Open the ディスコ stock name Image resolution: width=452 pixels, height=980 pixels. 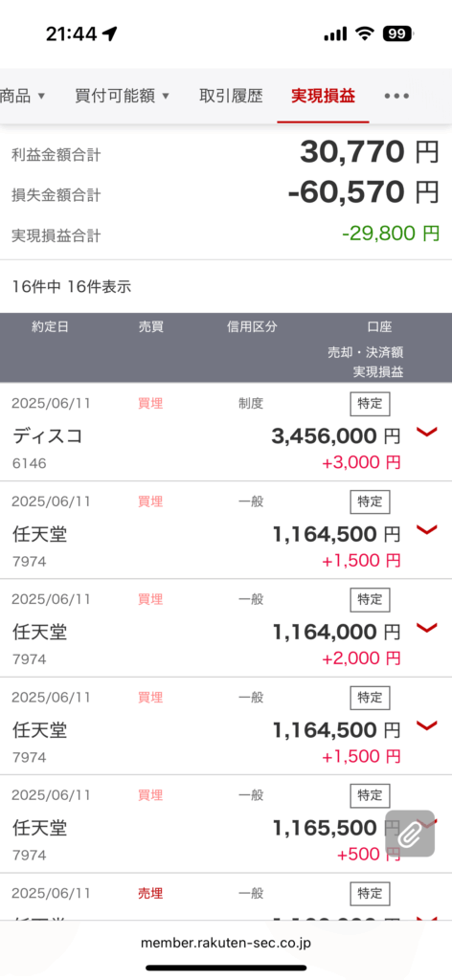click(x=48, y=435)
